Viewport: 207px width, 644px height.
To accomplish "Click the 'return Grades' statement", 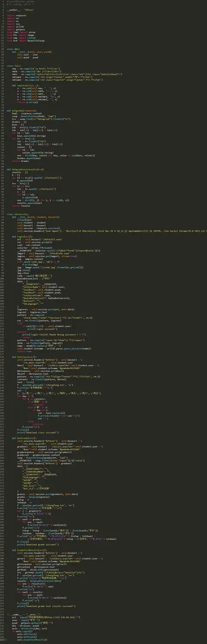I will (19, 161).
